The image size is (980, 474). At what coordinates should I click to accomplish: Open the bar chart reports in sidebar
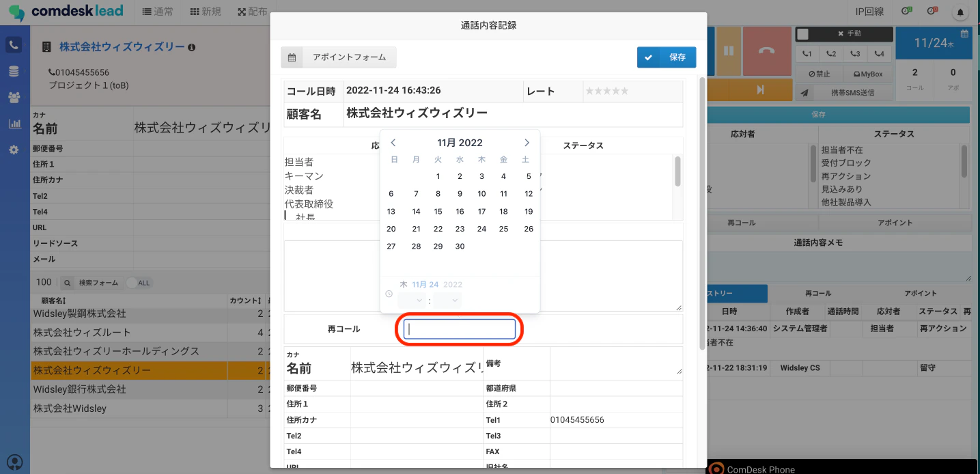tap(14, 124)
